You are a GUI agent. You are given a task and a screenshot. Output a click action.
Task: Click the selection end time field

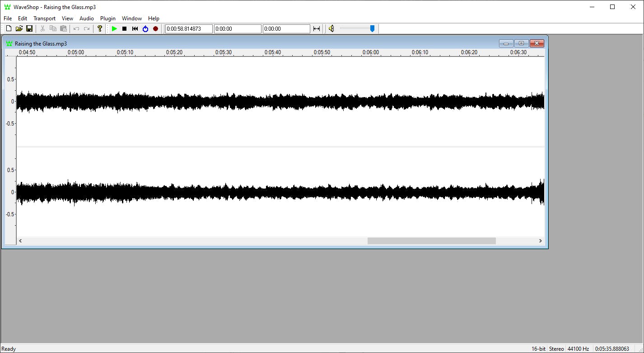[286, 29]
